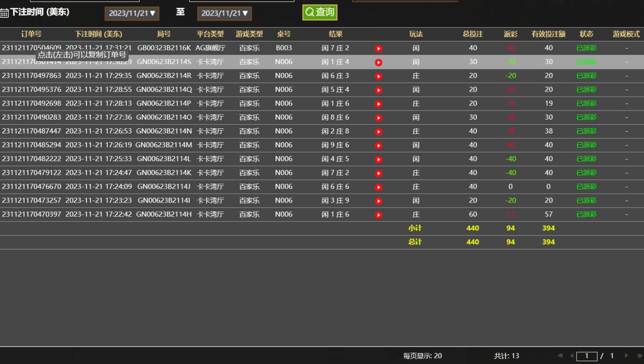Image resolution: width=644 pixels, height=364 pixels.
Task: Click the 派彩 column header
Action: pos(510,34)
